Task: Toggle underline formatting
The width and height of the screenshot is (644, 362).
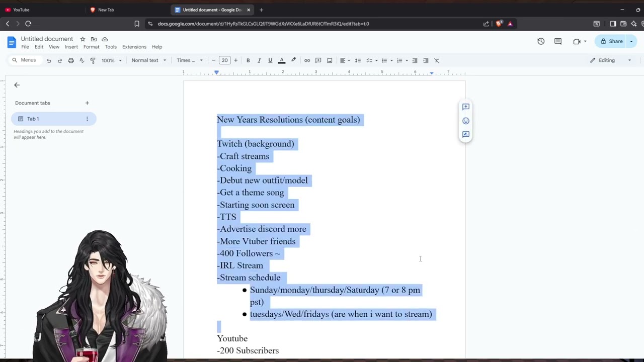Action: tap(270, 60)
